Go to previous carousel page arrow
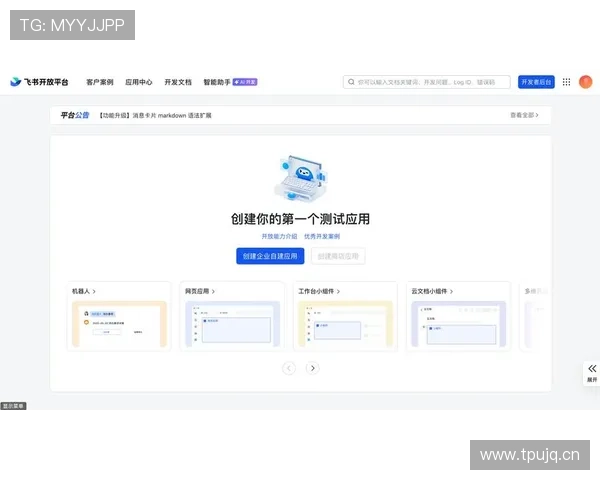The width and height of the screenshot is (600, 480). point(289,368)
